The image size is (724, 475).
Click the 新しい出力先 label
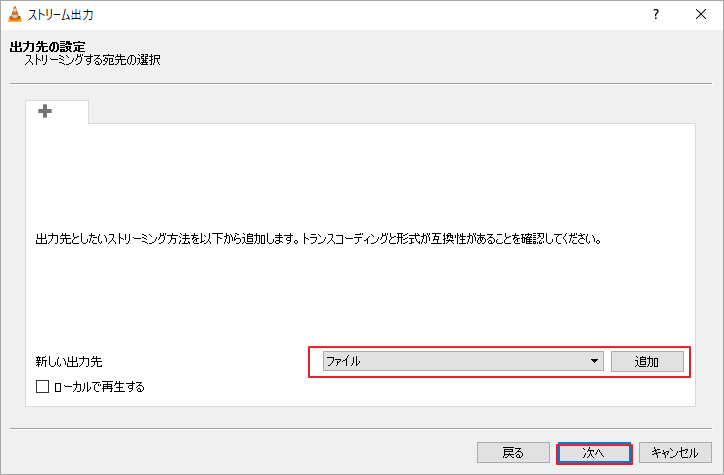(x=69, y=361)
